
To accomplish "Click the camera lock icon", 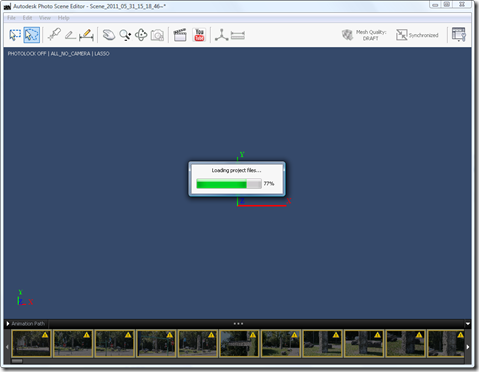I will click(x=157, y=35).
